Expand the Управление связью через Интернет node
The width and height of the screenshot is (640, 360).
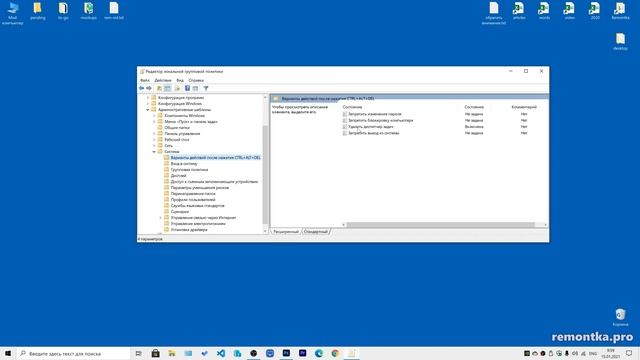pos(160,218)
